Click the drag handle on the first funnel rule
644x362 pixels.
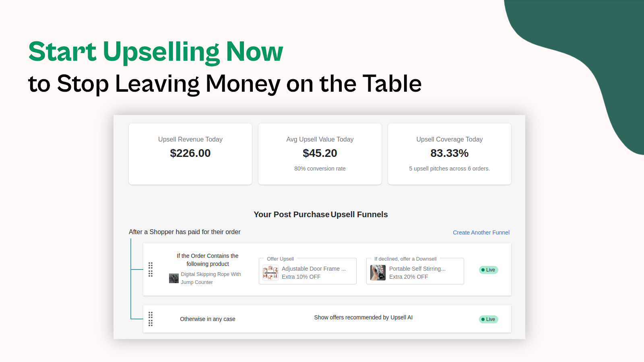pyautogui.click(x=151, y=269)
